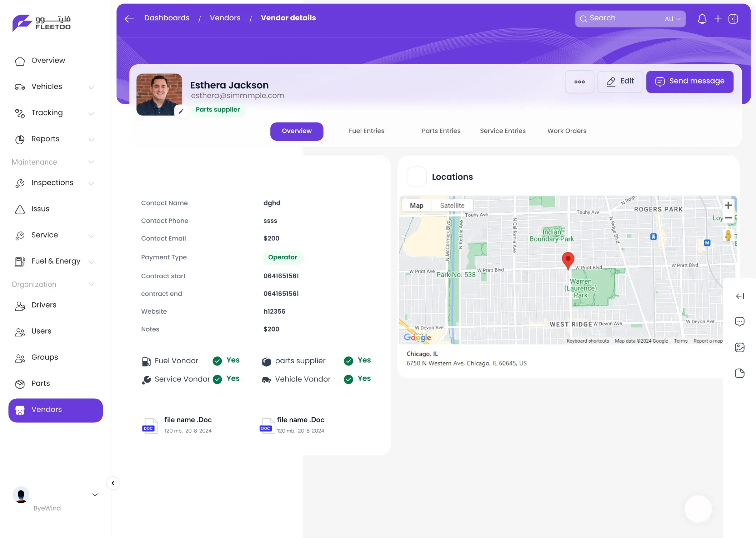Open chat bubble icon in right rail
Screen dimensions: 756x538
click(740, 322)
